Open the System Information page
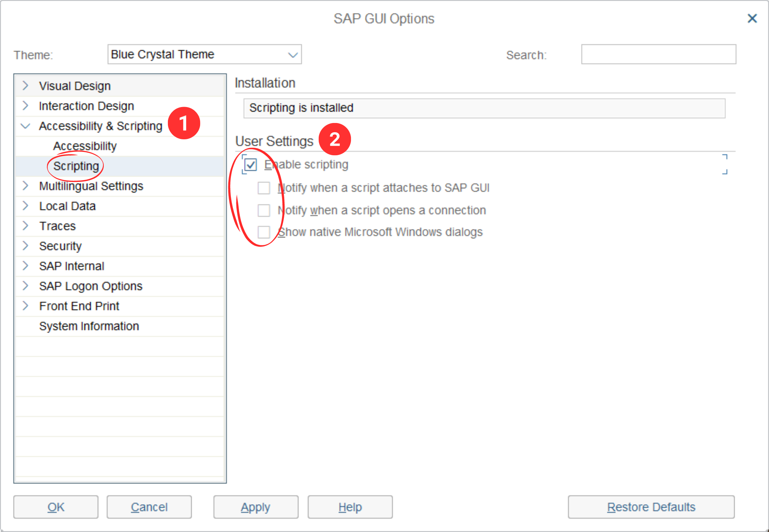This screenshot has height=532, width=769. coord(89,326)
